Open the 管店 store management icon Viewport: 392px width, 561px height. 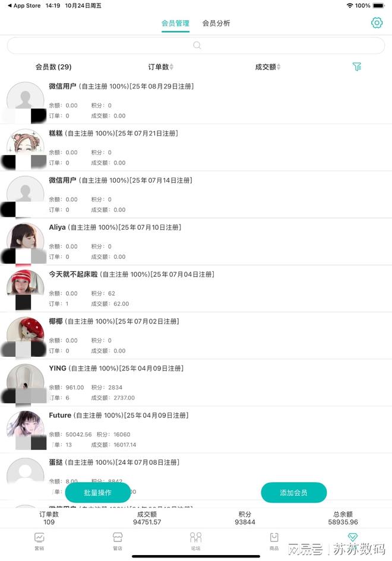[x=118, y=537]
